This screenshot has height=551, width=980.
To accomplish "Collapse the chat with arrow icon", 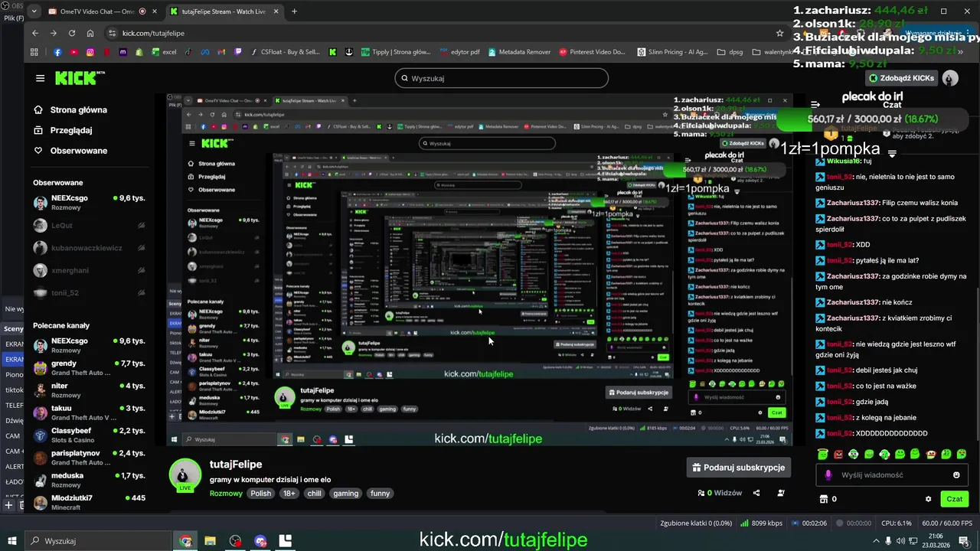I will [x=815, y=104].
